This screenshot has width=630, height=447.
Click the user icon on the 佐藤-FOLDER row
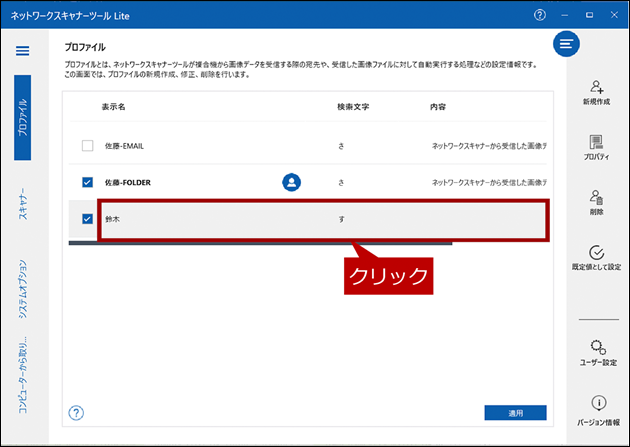tap(291, 182)
